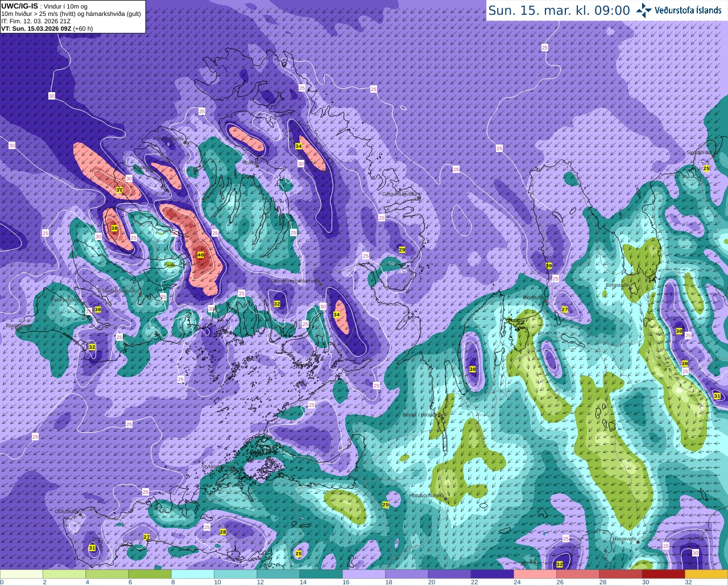The height and width of the screenshot is (586, 728).
Task: Click the yellow 37 max gust label
Action: 119,189
